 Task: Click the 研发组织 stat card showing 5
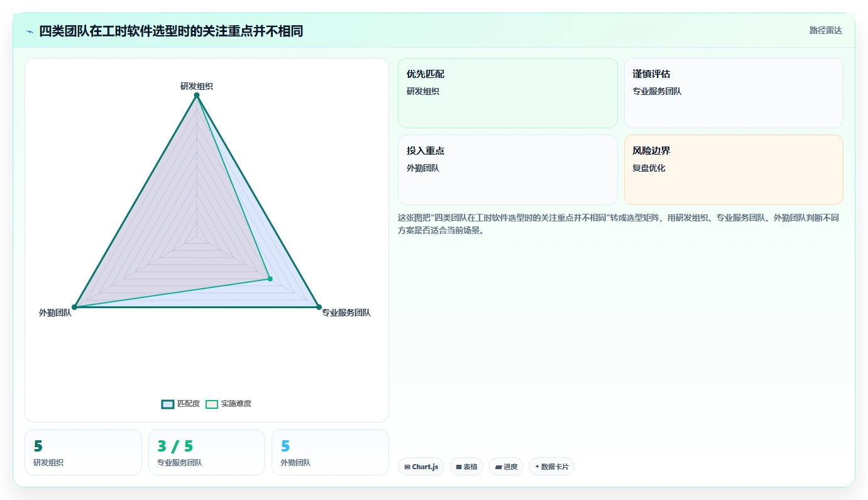(83, 452)
